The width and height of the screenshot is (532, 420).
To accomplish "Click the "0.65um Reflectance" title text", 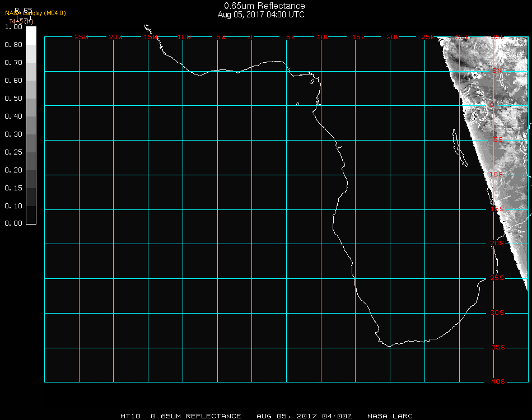I will pos(264,6).
